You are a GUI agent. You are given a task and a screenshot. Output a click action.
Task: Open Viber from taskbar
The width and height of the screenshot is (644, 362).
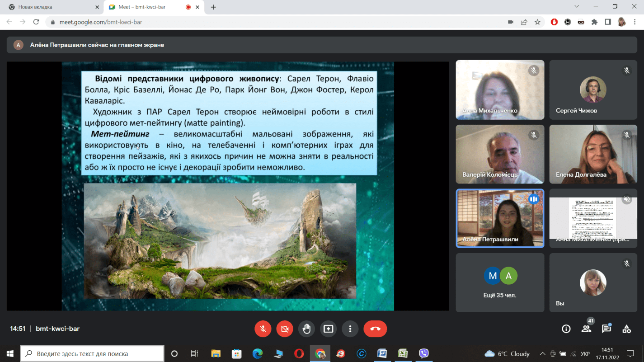[x=423, y=353]
